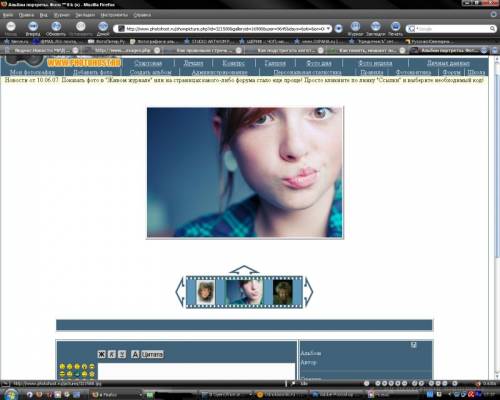Open the Инструменты menu
The image size is (500, 400).
[x=114, y=15]
